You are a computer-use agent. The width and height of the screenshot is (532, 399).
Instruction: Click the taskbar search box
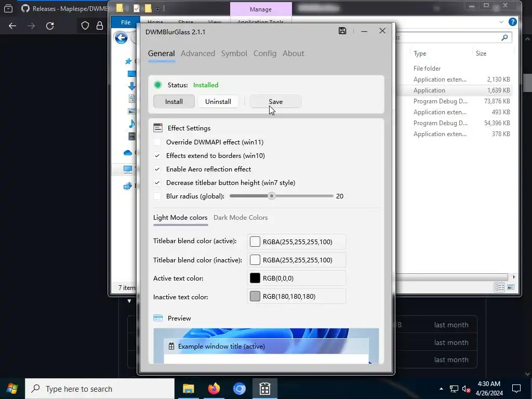pos(100,389)
